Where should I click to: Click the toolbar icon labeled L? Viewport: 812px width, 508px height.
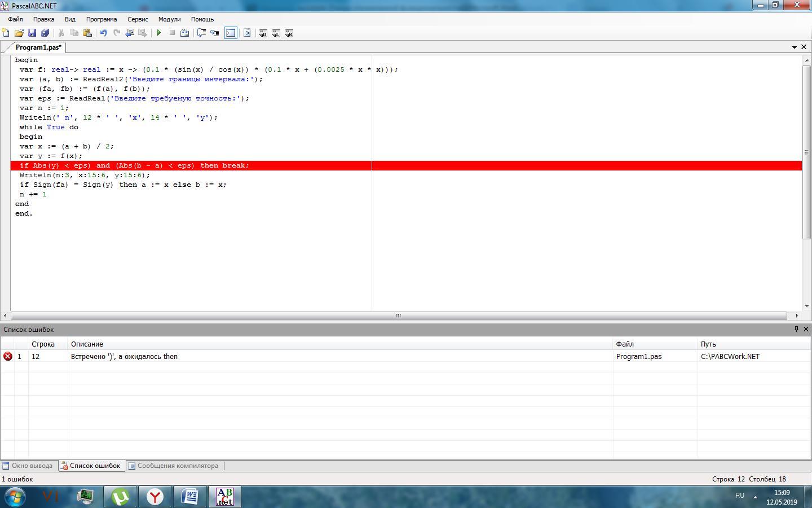click(x=276, y=33)
